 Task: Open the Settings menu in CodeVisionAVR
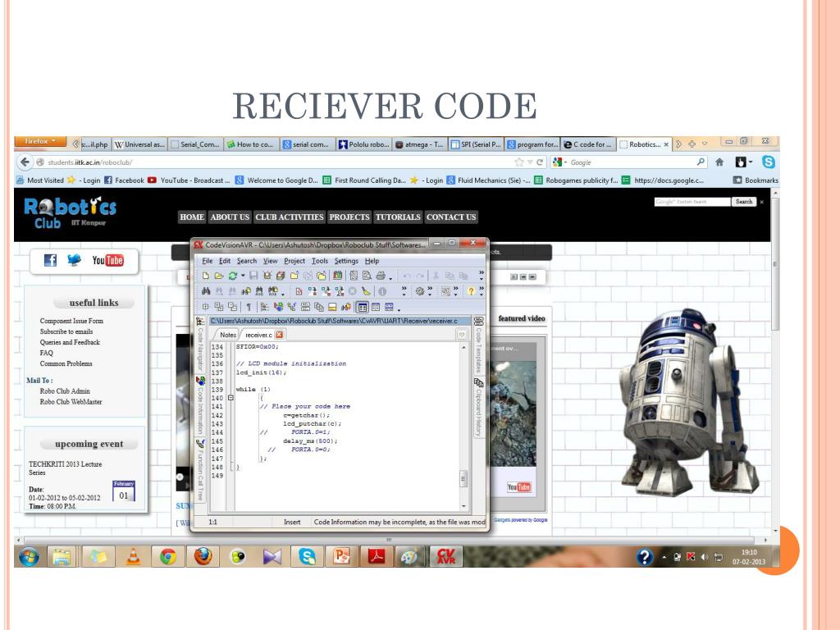point(346,261)
